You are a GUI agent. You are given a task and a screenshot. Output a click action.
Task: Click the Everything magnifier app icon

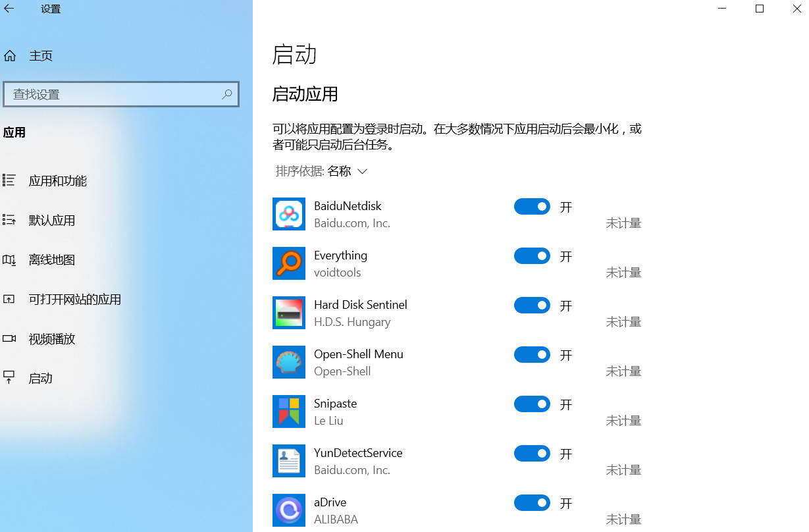pos(289,263)
